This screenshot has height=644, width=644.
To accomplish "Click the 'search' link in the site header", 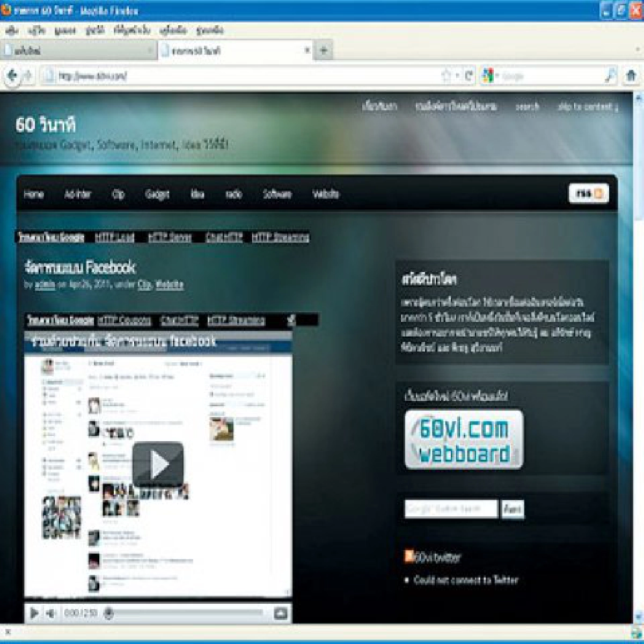I will tap(527, 107).
